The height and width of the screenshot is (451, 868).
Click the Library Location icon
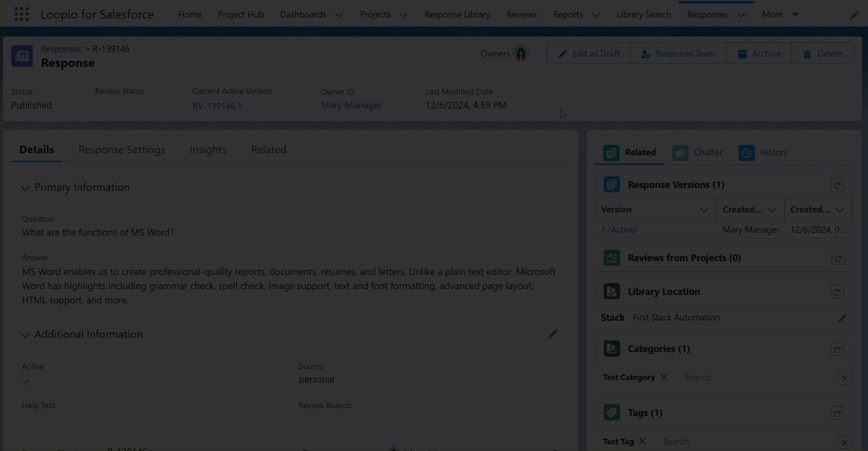[x=611, y=291]
